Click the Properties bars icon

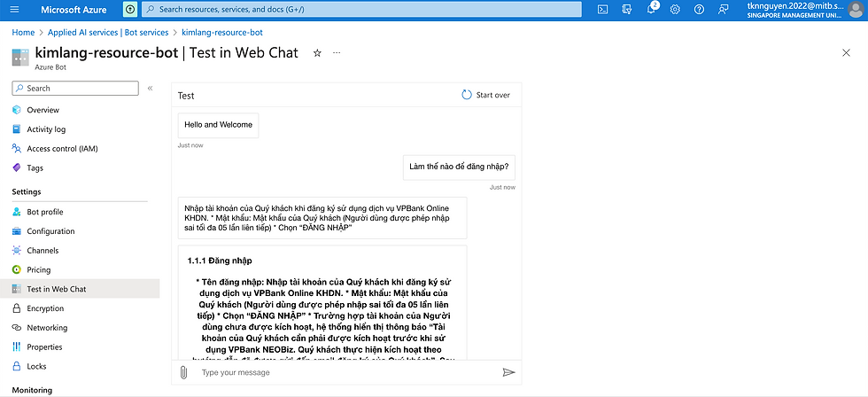[17, 347]
